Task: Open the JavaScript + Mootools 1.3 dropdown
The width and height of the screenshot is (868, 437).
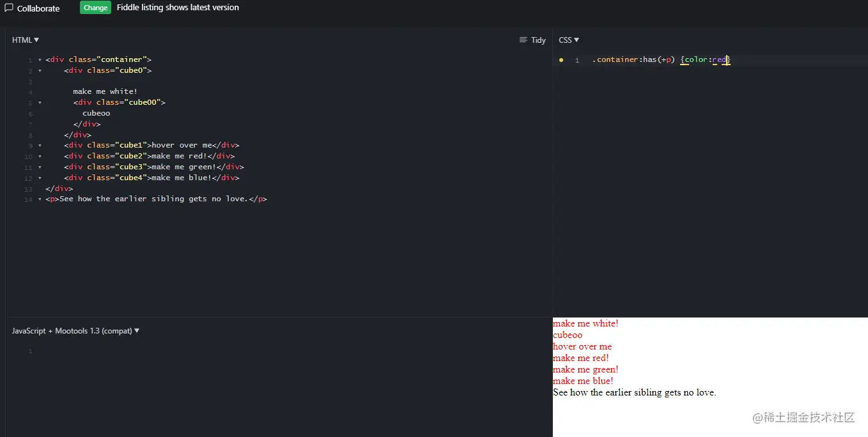Action: tap(75, 331)
